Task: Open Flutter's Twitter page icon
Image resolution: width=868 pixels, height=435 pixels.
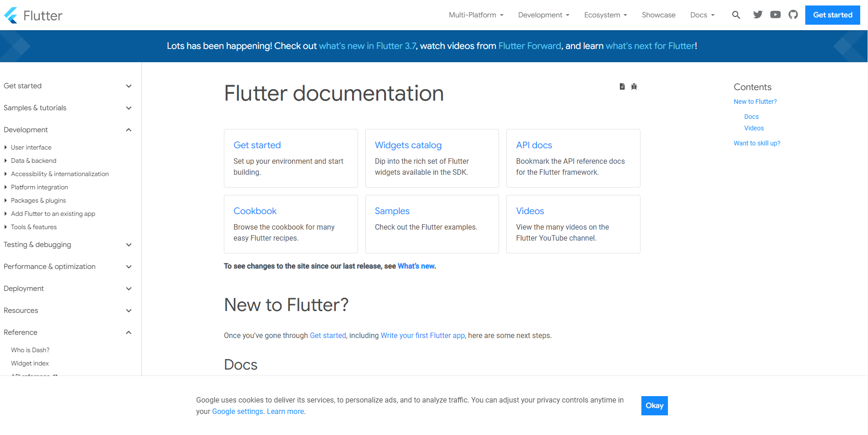Action: [x=758, y=15]
